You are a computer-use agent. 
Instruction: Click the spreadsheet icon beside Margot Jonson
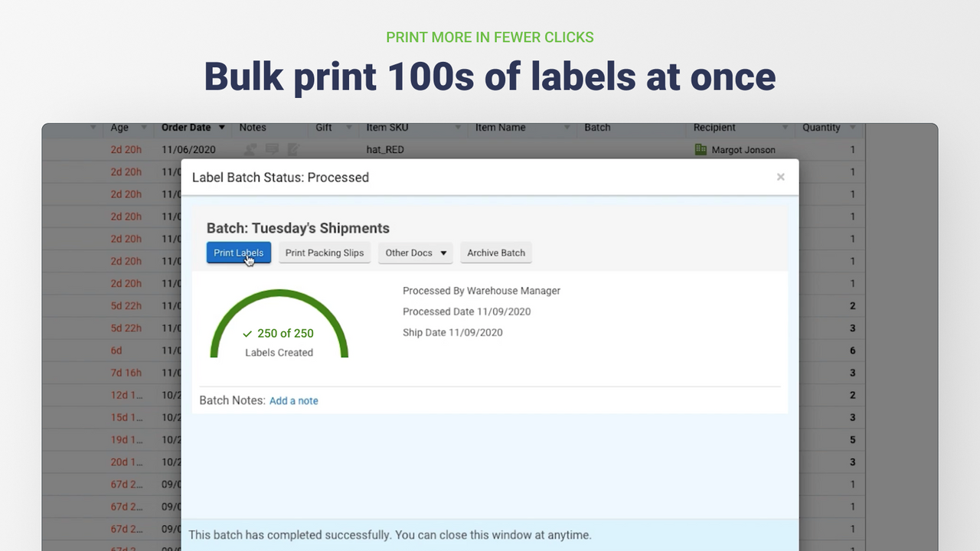click(701, 149)
